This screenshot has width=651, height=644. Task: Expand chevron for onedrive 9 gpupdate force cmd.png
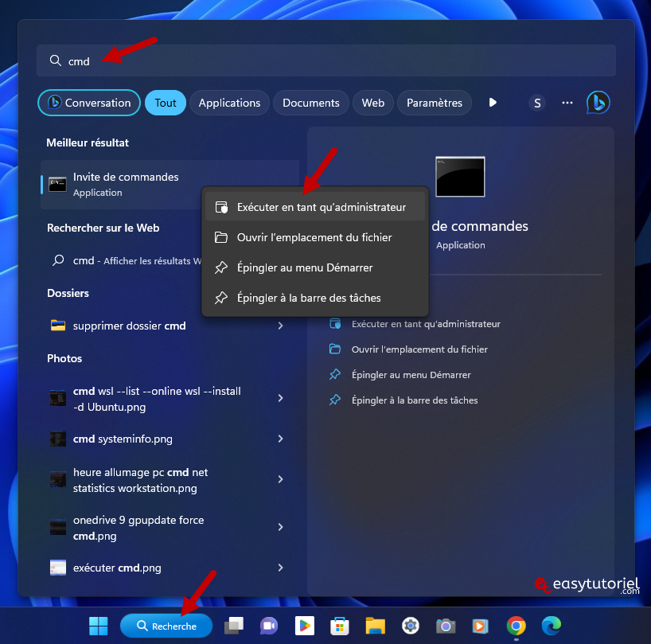(281, 527)
